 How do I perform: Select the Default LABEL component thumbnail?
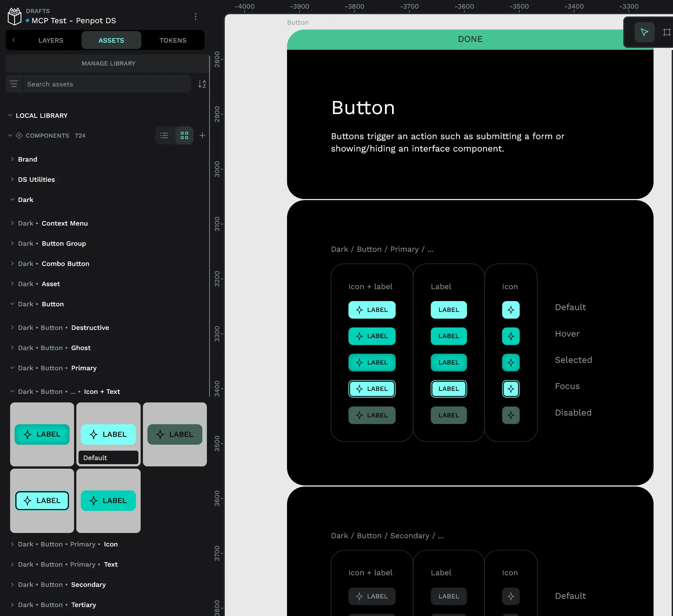108,434
